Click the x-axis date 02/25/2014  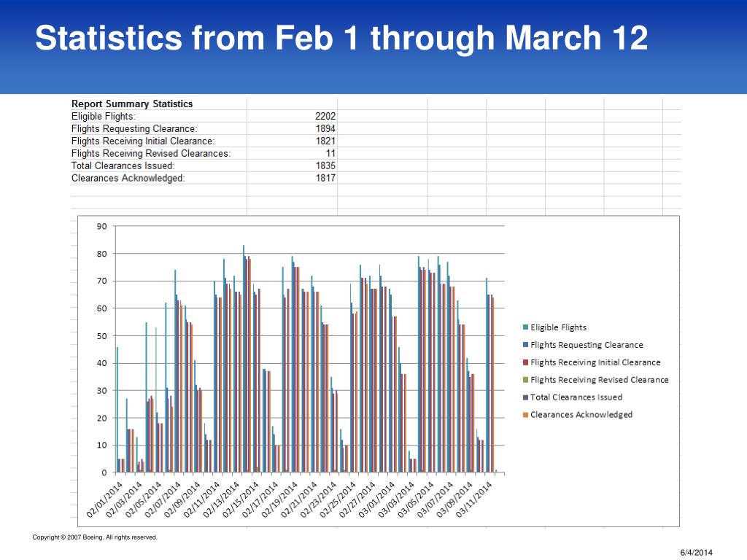click(x=338, y=499)
